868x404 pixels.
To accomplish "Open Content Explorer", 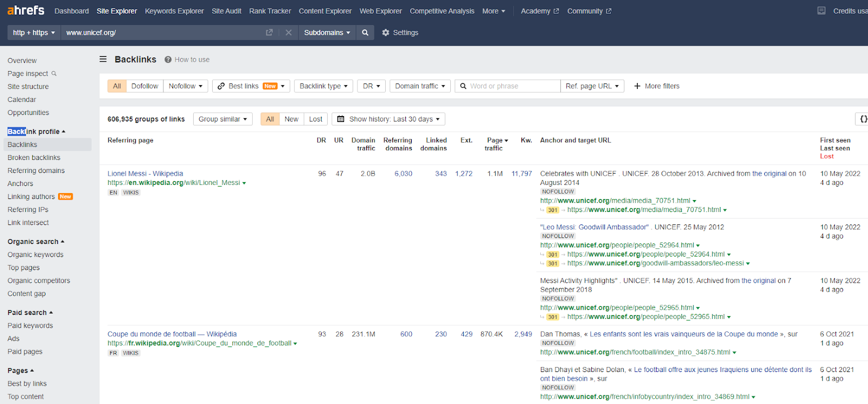I will click(x=325, y=11).
